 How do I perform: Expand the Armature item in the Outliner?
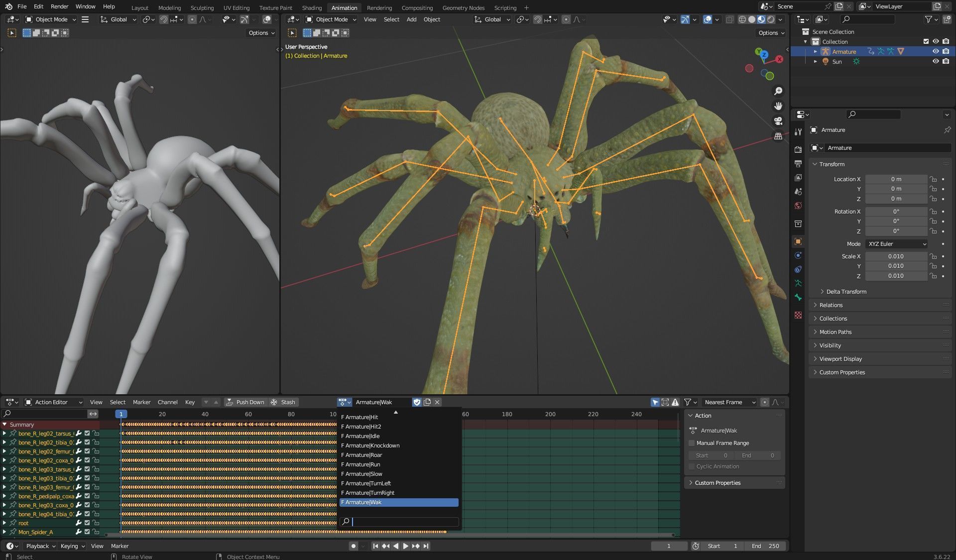816,52
